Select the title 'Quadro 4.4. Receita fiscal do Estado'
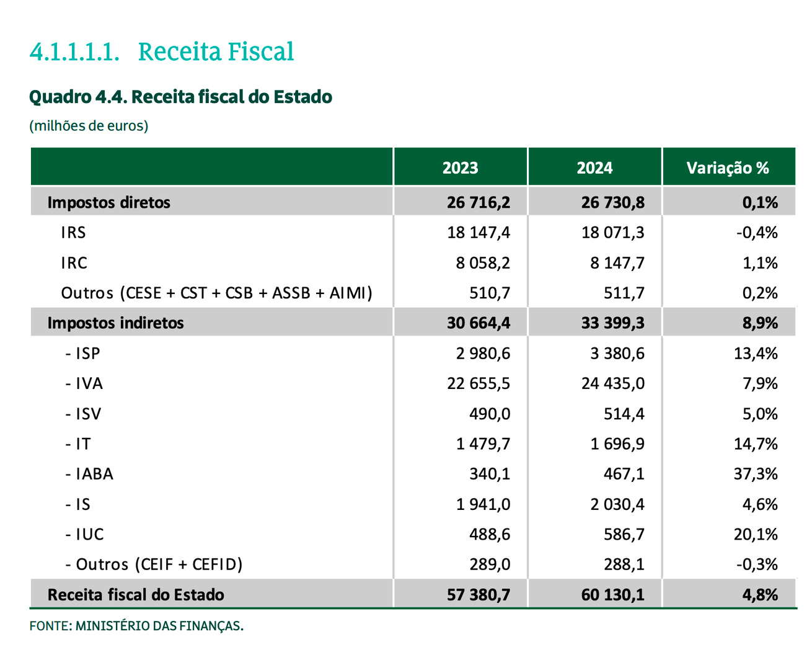The height and width of the screenshot is (647, 812). click(180, 97)
